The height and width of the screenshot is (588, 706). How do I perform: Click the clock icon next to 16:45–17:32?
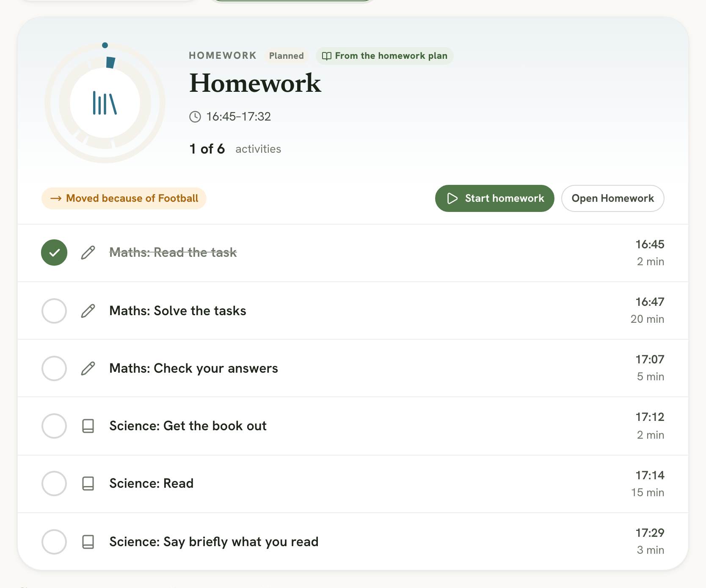tap(195, 117)
